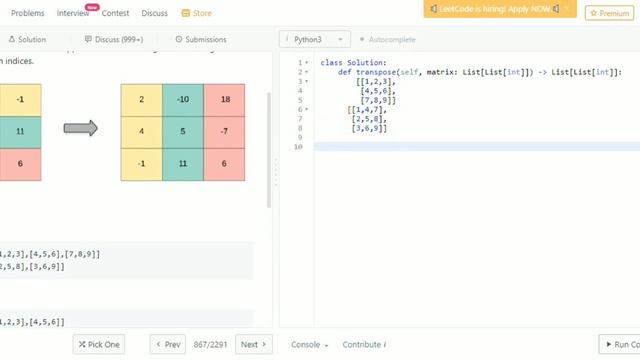Go to the Contest page
640x360 pixels.
coord(115,13)
